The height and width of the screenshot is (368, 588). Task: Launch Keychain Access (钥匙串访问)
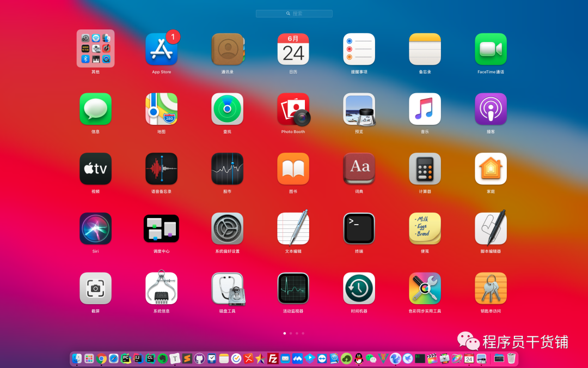[x=491, y=288]
